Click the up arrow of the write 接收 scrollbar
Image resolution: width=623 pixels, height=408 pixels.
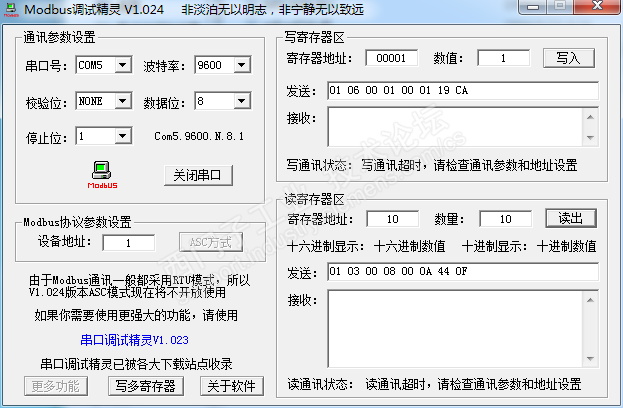pos(590,117)
